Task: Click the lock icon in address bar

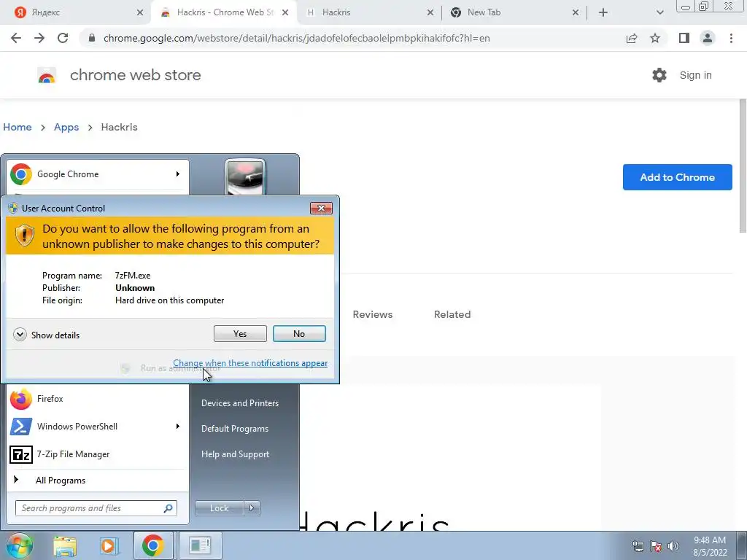Action: pyautogui.click(x=92, y=38)
